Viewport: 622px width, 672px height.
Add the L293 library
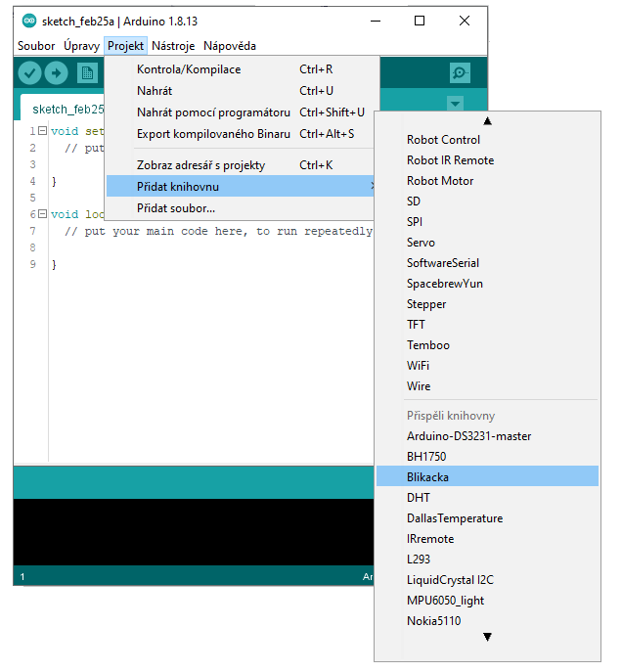tap(487, 560)
